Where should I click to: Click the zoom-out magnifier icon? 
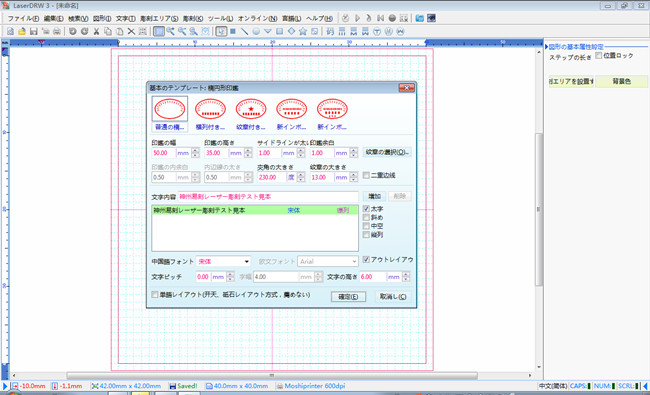(182, 32)
